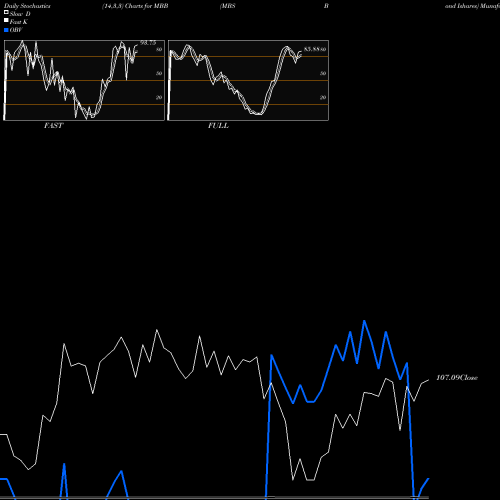Click the 'FULL' caption under the chart
500x500 pixels.
218,126
